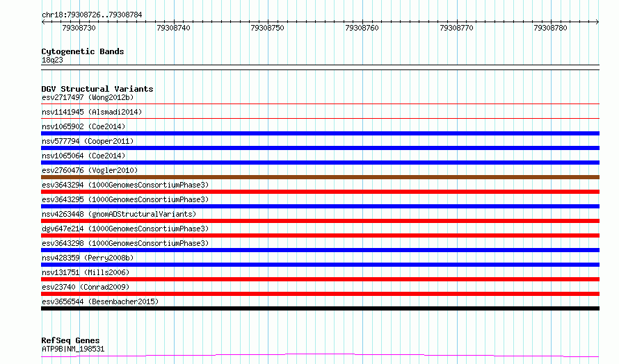Select the red bar for esv3643294
This screenshot has height=364, width=619.
click(320, 192)
